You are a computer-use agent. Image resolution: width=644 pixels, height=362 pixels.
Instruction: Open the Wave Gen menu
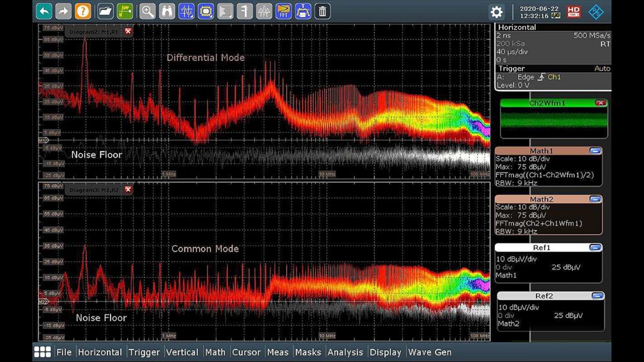click(430, 353)
